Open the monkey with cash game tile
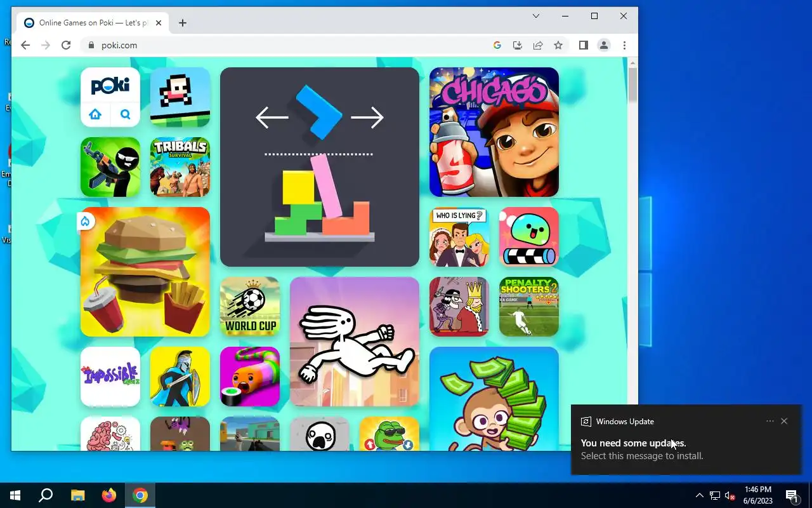 (494, 399)
